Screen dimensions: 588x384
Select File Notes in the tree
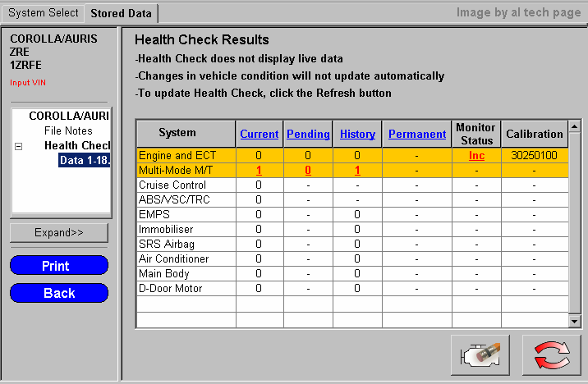tap(68, 130)
